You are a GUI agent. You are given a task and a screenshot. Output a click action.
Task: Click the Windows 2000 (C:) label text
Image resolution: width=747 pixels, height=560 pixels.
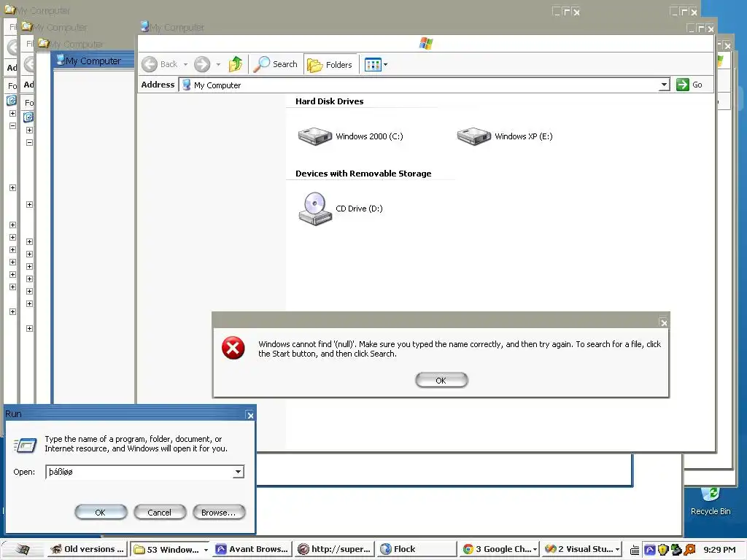point(369,136)
